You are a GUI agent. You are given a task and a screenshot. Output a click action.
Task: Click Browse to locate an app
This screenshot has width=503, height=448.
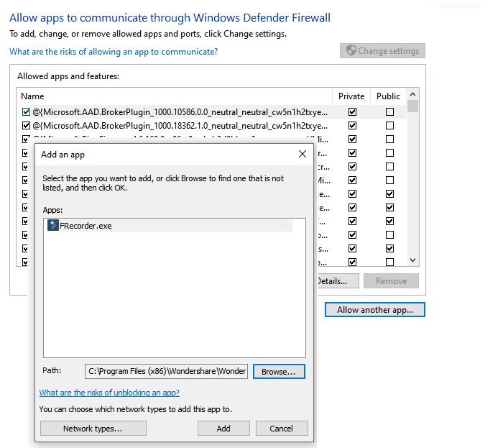point(279,371)
